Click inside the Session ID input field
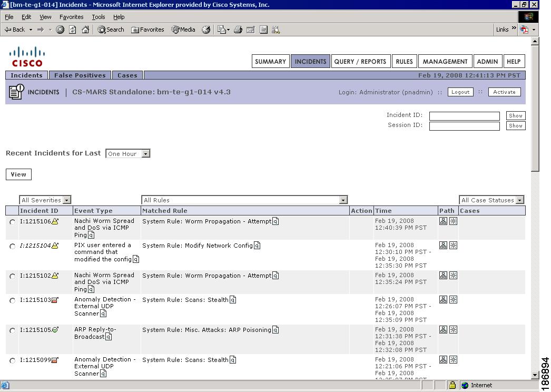The height and width of the screenshot is (392, 551). pos(464,125)
